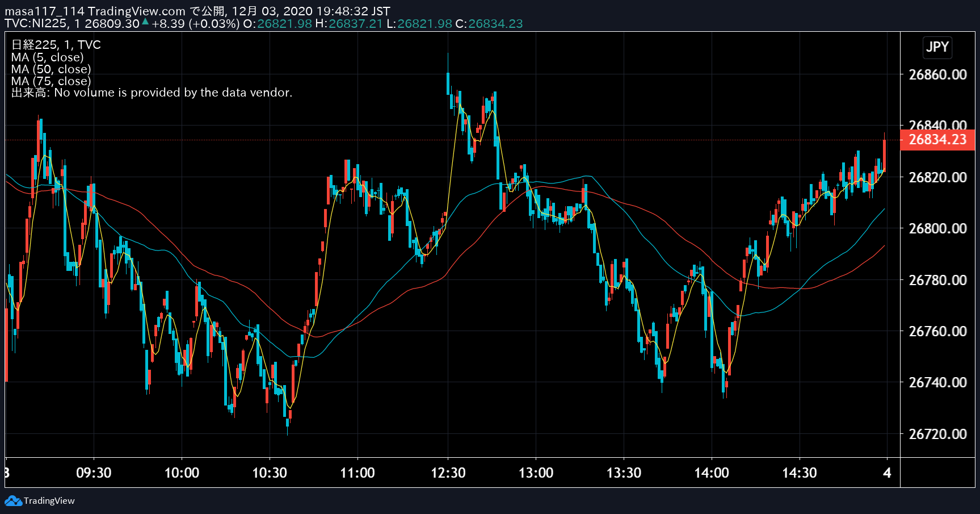Viewport: 980px width, 514px height.
Task: Click the 26860.00 price axis label
Action: [x=937, y=75]
